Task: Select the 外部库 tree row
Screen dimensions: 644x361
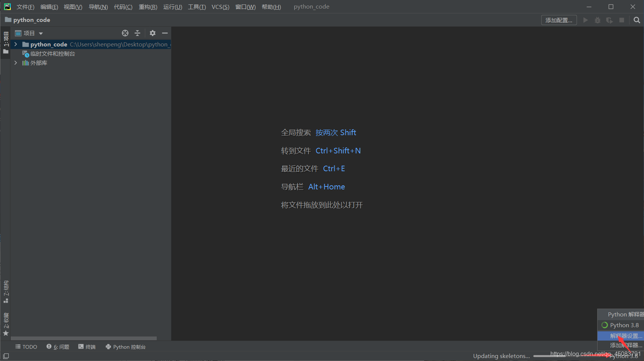Action: point(91,63)
